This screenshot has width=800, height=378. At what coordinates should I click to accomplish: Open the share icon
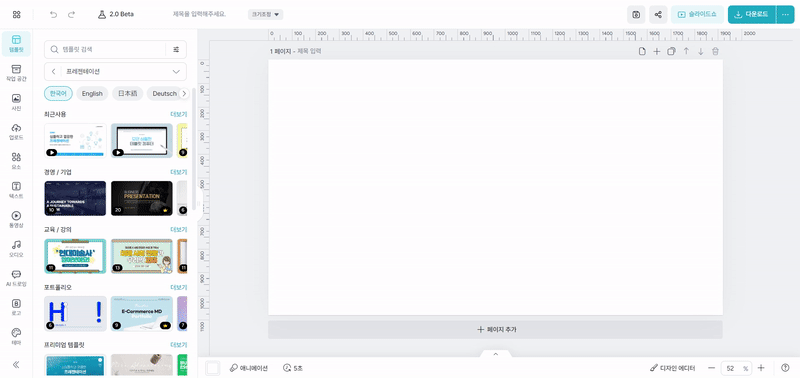click(x=658, y=15)
